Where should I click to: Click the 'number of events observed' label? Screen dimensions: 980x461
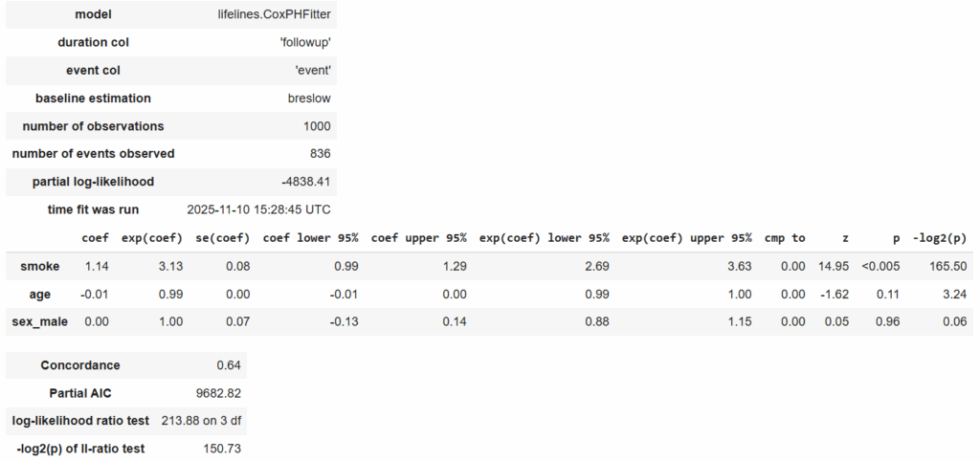coord(93,154)
